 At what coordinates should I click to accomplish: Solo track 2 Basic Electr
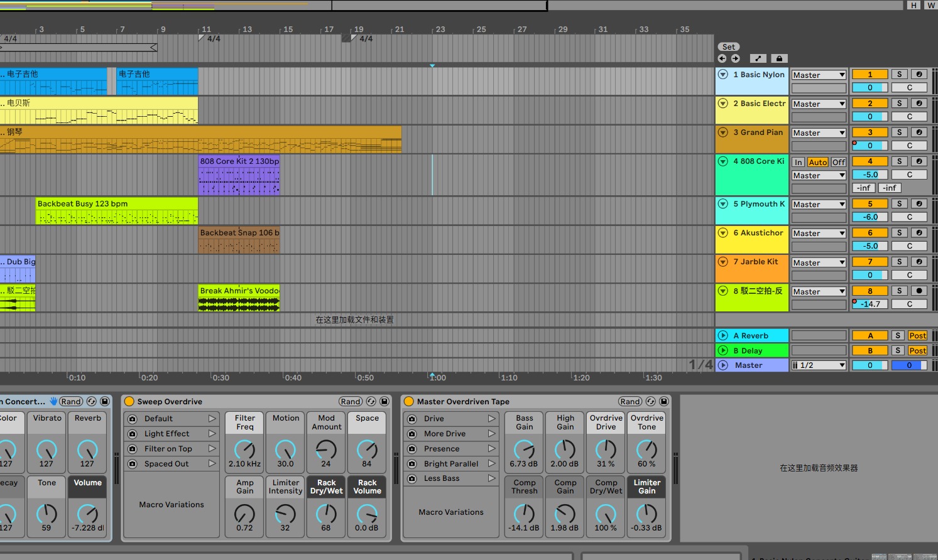899,103
